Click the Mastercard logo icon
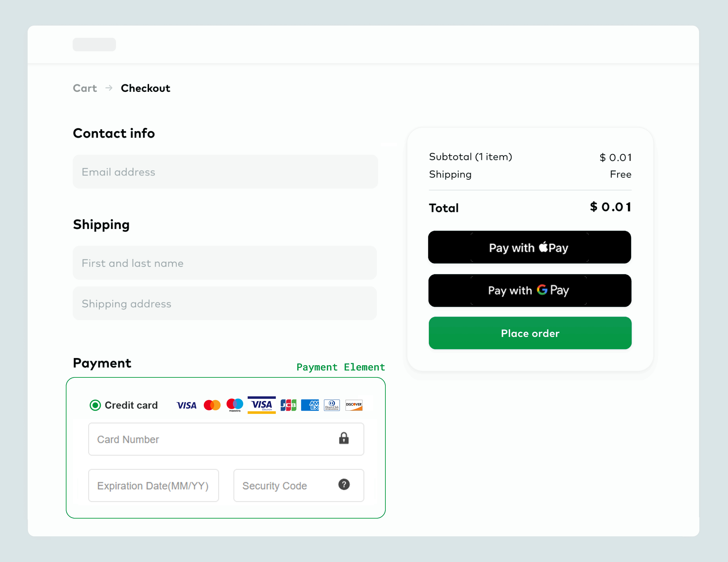 point(212,405)
